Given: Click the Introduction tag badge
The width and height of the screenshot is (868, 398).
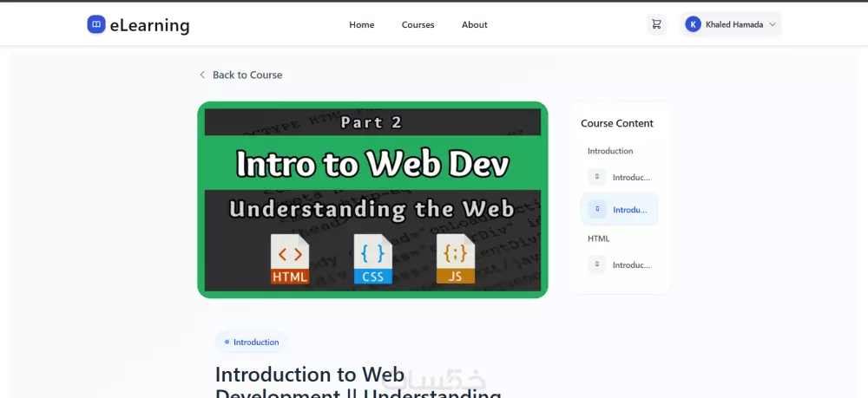Looking at the screenshot, I should coord(252,343).
